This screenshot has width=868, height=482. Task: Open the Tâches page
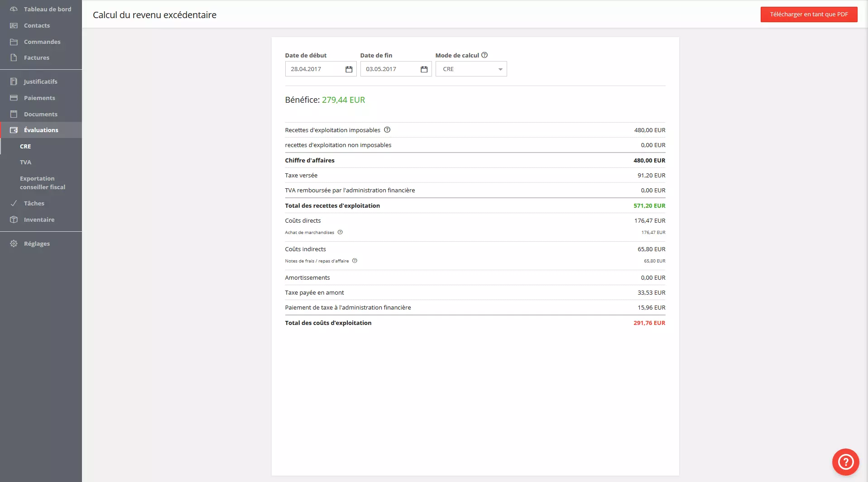(34, 203)
